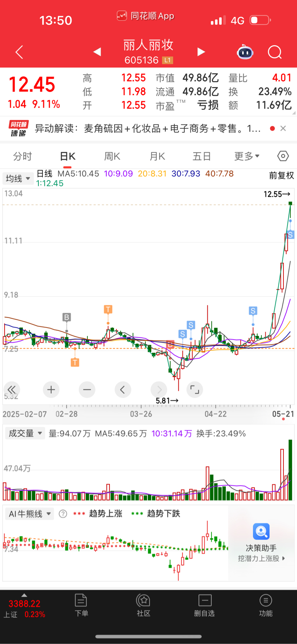Switch to the 五日 tab
The width and height of the screenshot is (297, 644).
click(x=201, y=156)
